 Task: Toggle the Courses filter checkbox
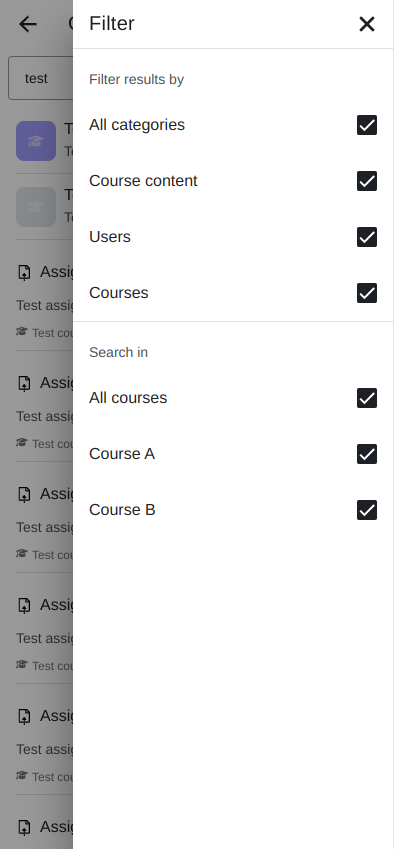point(366,293)
